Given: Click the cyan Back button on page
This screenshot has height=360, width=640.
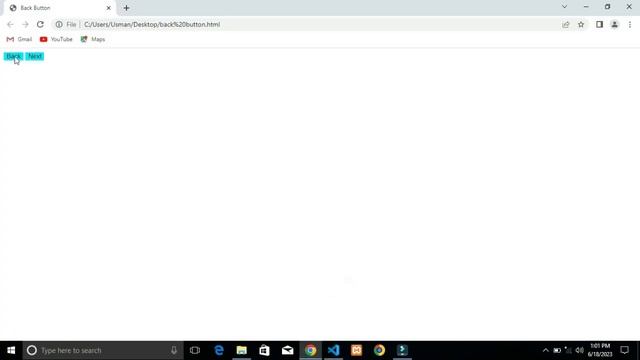Looking at the screenshot, I should [13, 56].
